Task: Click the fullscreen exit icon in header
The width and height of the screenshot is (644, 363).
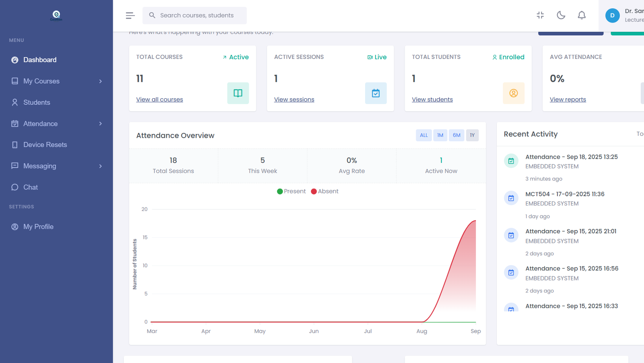Action: pyautogui.click(x=540, y=15)
